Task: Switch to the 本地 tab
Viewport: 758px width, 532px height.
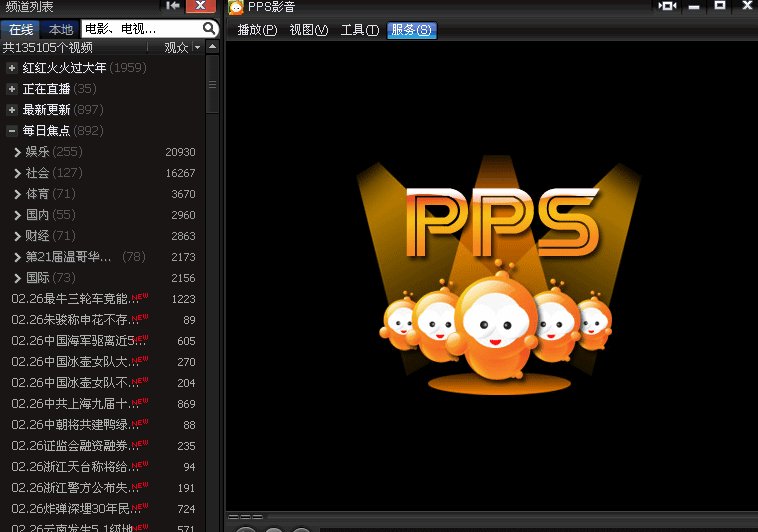Action: (x=60, y=29)
